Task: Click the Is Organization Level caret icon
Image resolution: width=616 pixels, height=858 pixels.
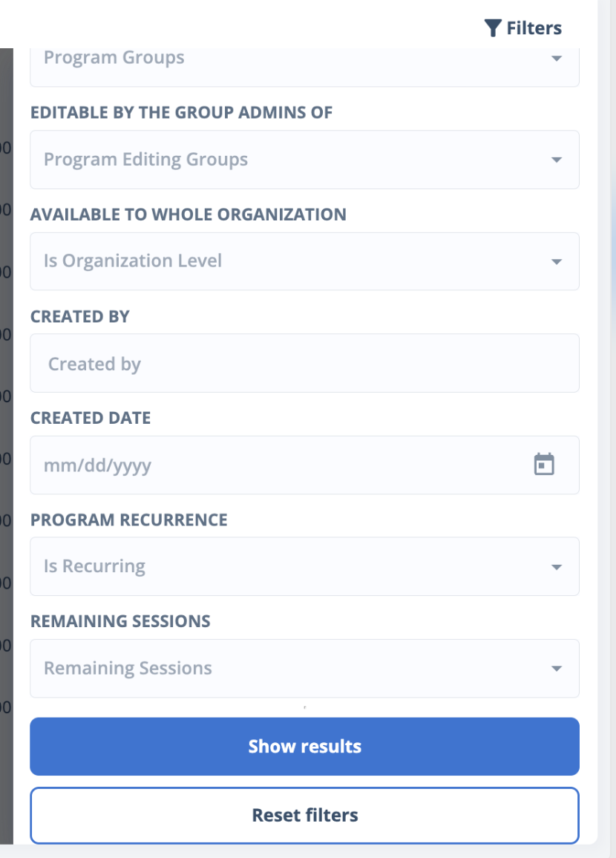Action: coord(557,262)
